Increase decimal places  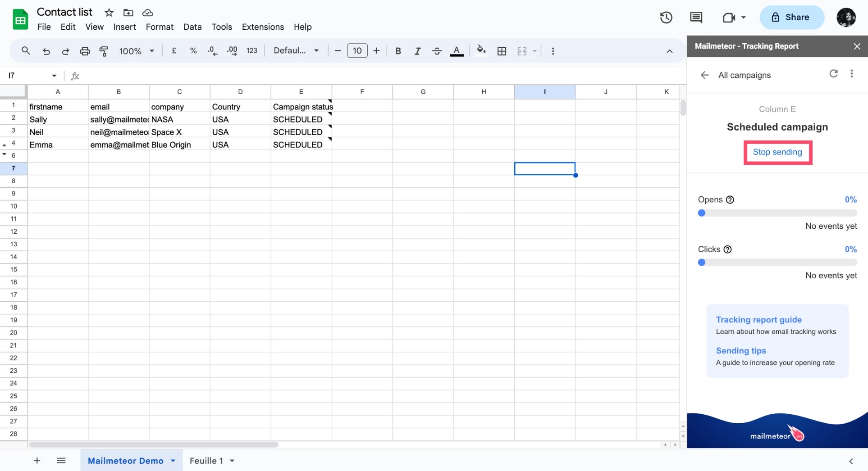[x=232, y=51]
